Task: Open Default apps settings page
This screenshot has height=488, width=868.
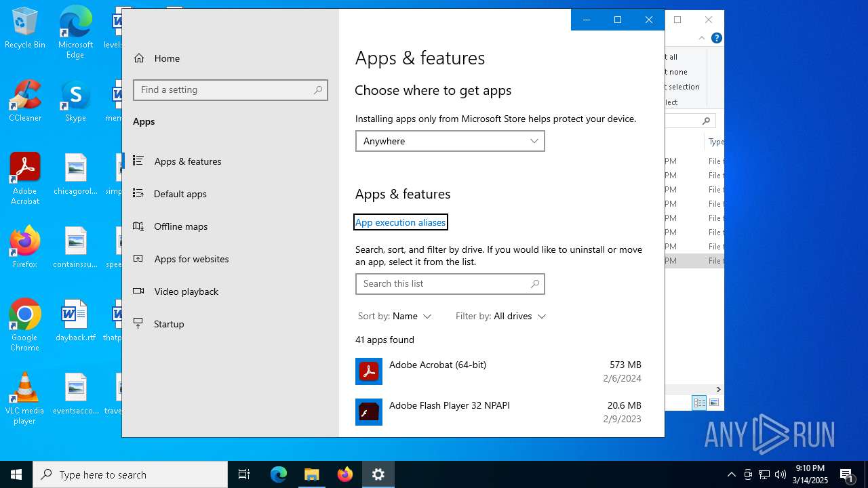Action: point(231,194)
